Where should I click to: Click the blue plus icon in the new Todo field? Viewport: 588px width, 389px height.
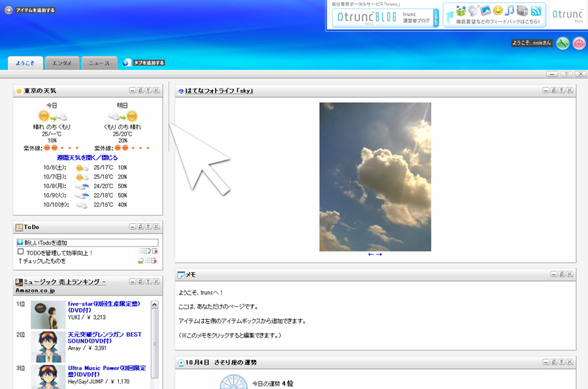(x=20, y=243)
